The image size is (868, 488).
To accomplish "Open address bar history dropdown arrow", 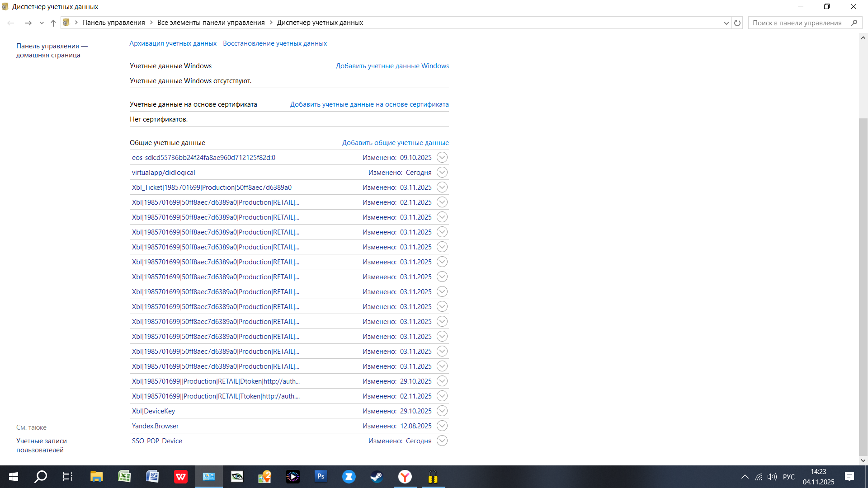I will point(726,23).
